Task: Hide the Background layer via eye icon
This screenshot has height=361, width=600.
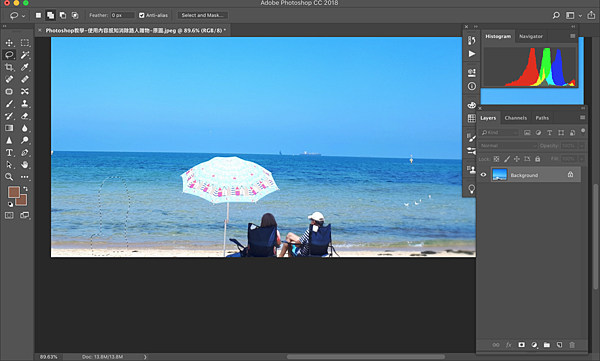Action: pyautogui.click(x=483, y=175)
